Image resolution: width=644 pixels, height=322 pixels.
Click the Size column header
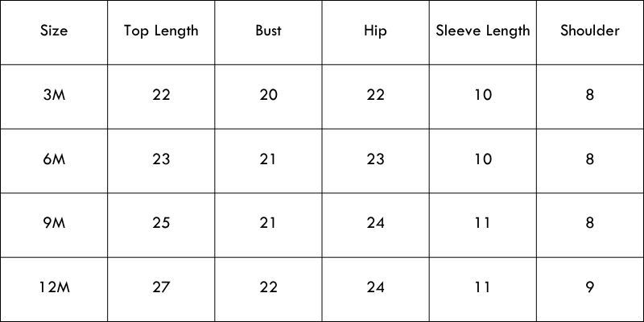click(x=54, y=31)
